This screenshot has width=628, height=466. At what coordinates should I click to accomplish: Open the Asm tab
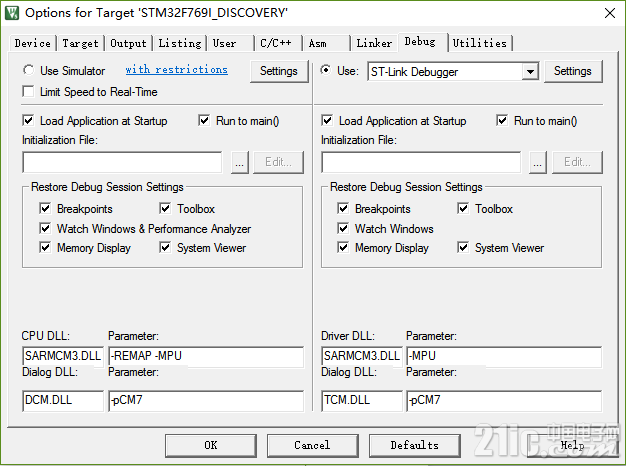coord(326,43)
